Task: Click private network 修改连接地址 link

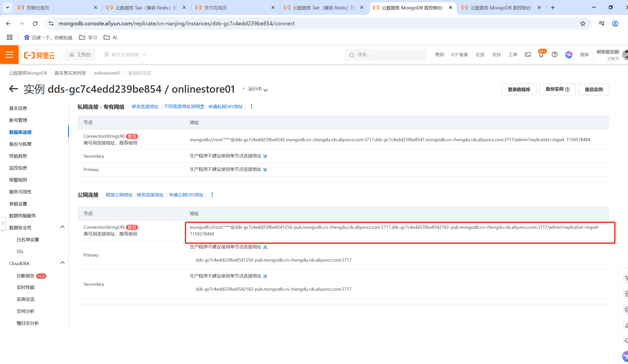Action: (x=145, y=107)
